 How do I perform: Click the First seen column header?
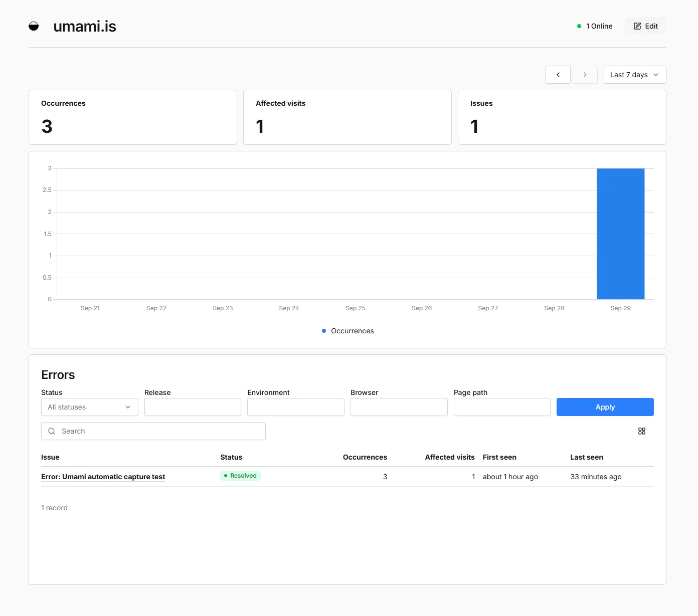tap(499, 457)
